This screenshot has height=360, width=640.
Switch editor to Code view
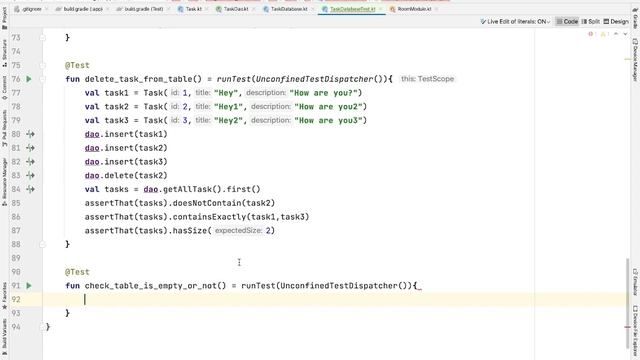(567, 21)
